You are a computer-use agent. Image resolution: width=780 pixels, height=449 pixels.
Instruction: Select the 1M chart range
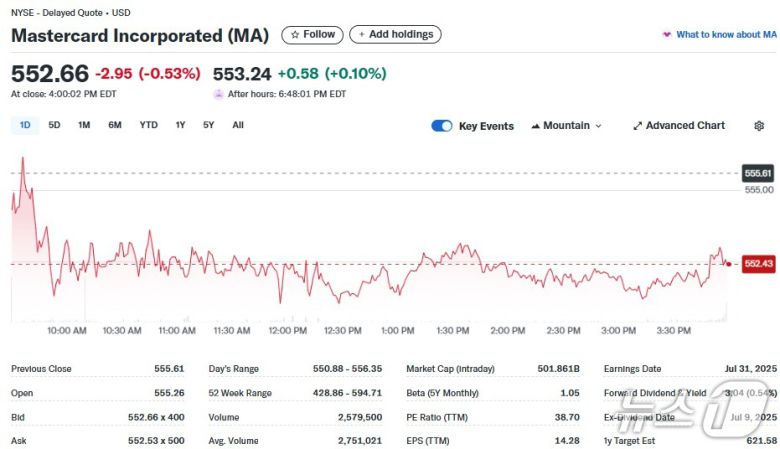click(x=84, y=125)
